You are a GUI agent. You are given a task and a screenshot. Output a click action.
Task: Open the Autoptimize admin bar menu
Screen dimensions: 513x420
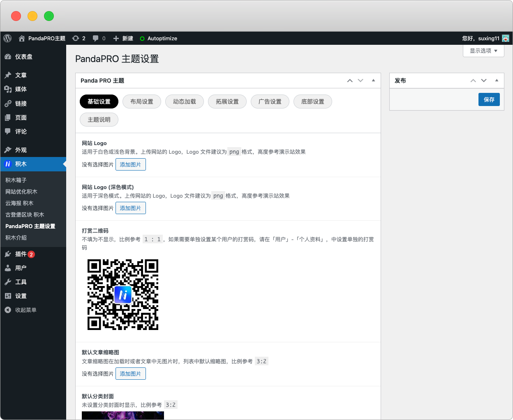[x=162, y=38]
